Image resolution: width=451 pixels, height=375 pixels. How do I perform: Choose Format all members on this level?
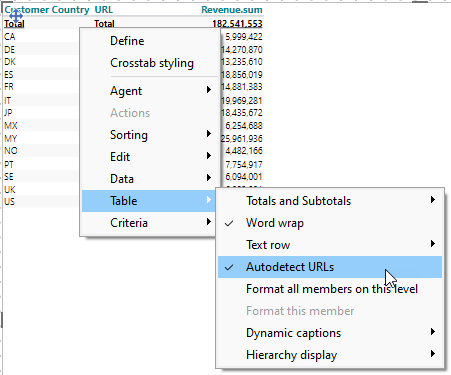pyautogui.click(x=330, y=289)
